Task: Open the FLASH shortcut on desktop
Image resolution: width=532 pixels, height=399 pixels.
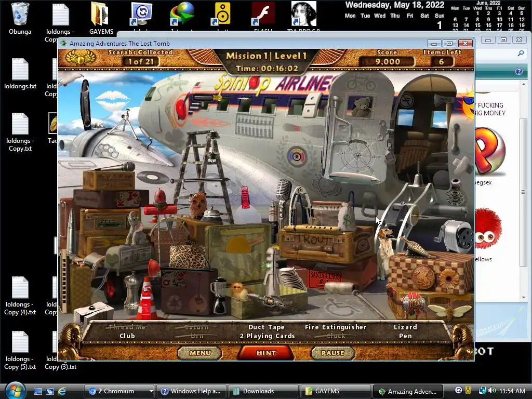Action: tap(263, 16)
